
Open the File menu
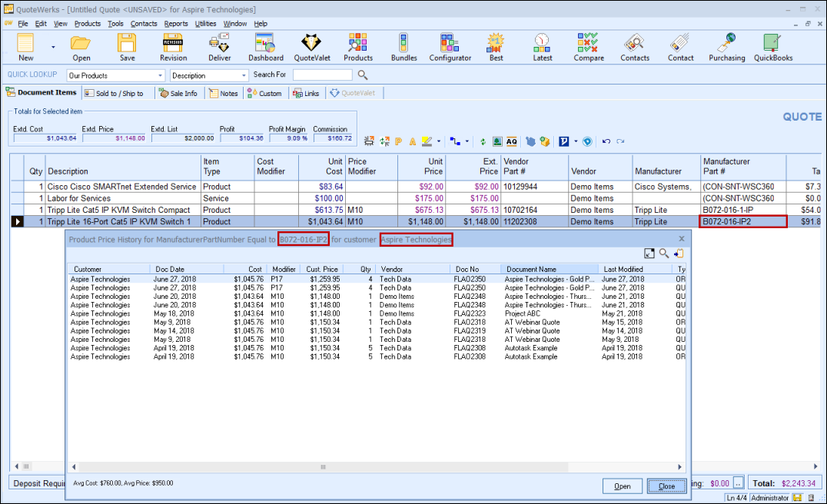coord(23,24)
